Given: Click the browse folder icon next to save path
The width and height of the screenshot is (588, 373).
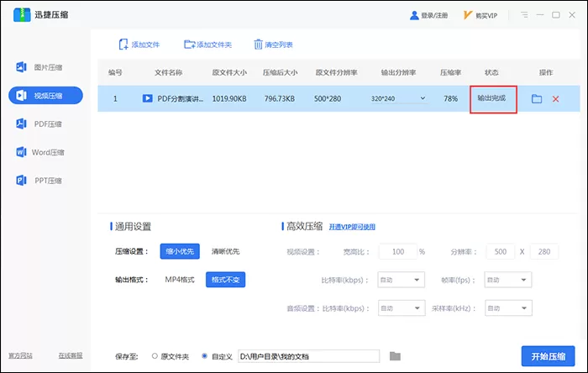Looking at the screenshot, I should [395, 355].
